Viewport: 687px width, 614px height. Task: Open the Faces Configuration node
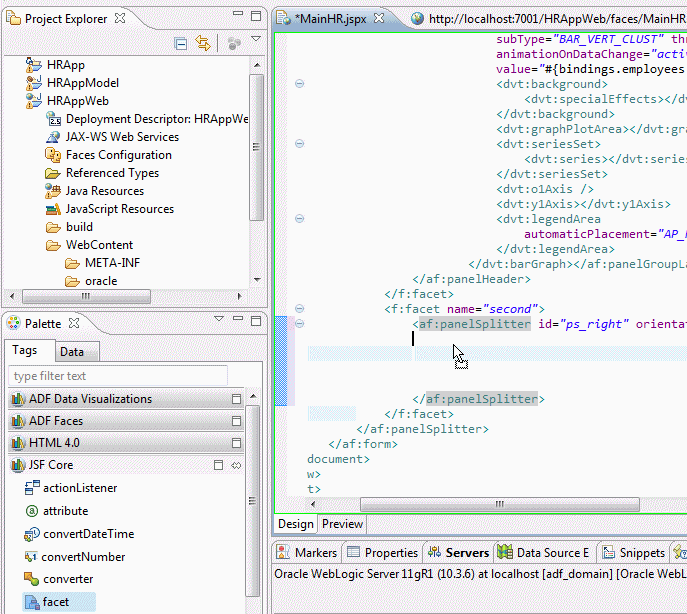click(118, 155)
